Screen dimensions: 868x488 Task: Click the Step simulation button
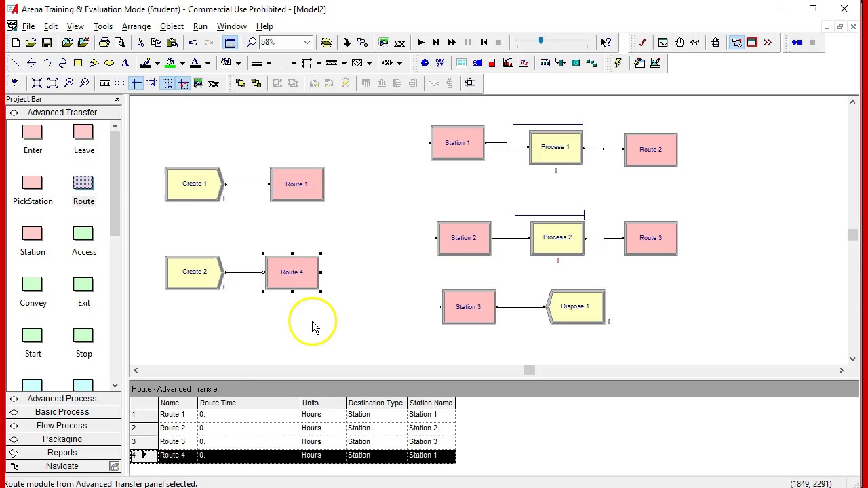[x=436, y=43]
